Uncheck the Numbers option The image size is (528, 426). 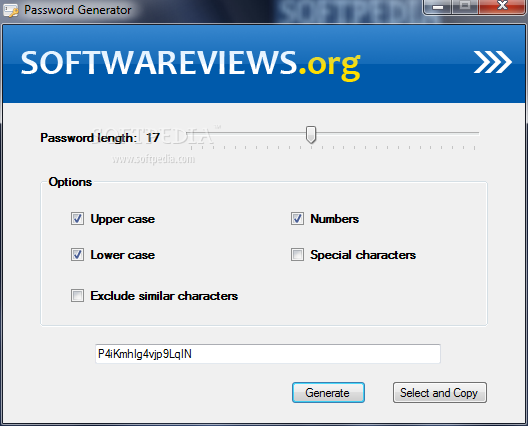tap(297, 219)
